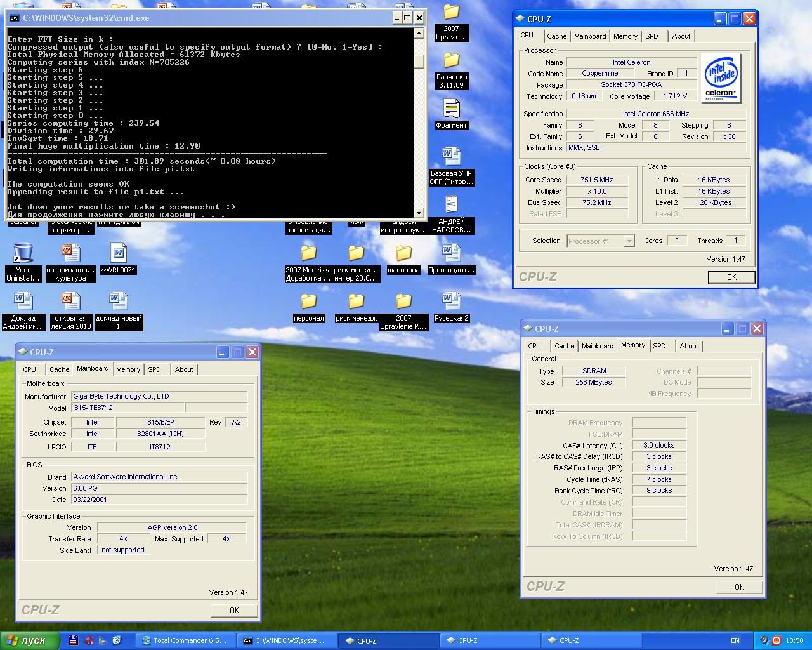The height and width of the screenshot is (650, 812).
Task: Select CPU tab in Mainboard CPU-Z window
Action: click(x=30, y=369)
